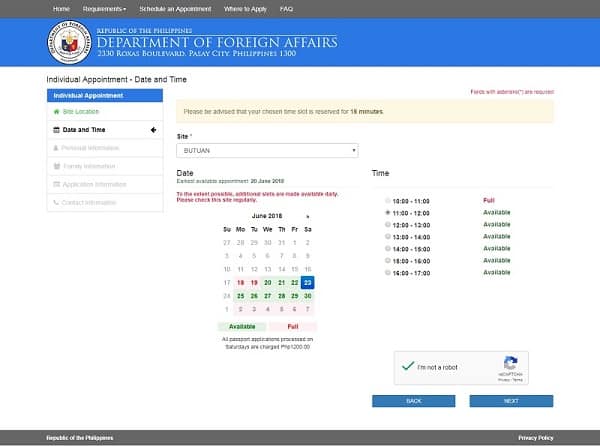Click the Full status for 10:00 slot

point(489,200)
